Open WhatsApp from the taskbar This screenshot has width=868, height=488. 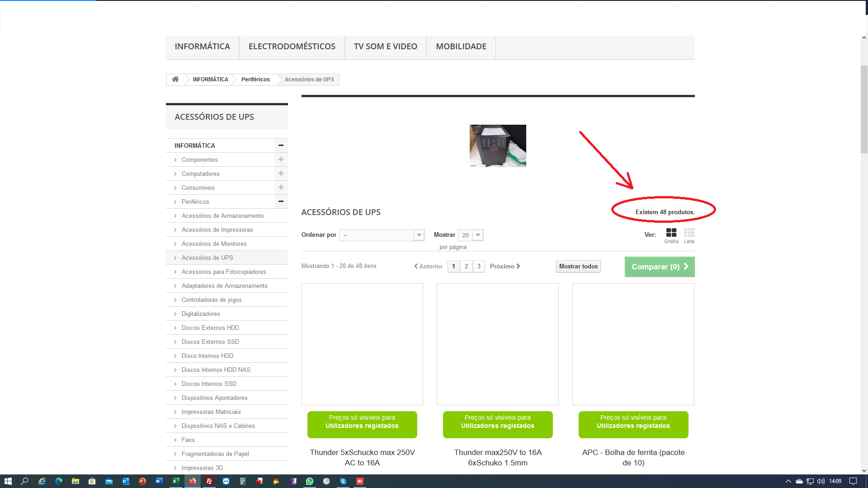click(310, 481)
